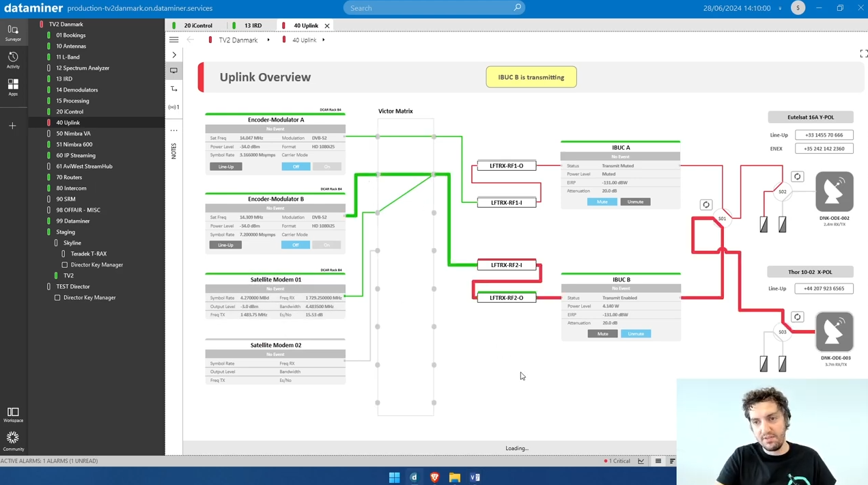Select the Visual overview page icon
The width and height of the screenshot is (868, 485).
point(174,70)
